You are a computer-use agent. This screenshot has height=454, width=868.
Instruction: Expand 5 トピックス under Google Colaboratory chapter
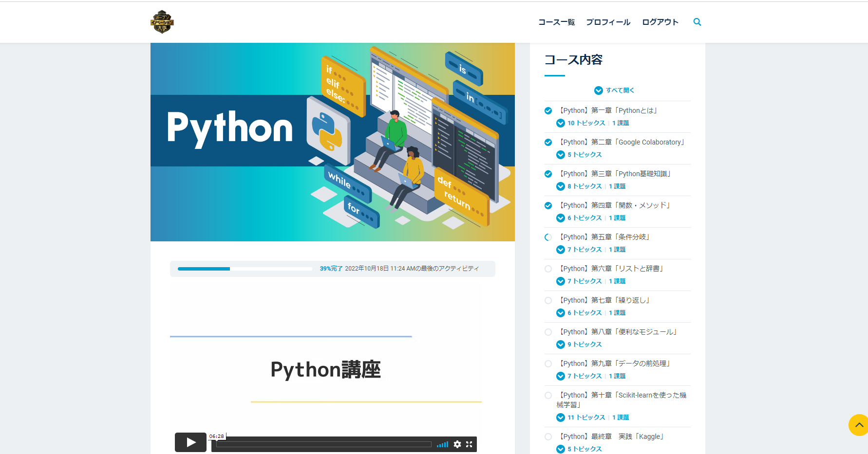(579, 155)
